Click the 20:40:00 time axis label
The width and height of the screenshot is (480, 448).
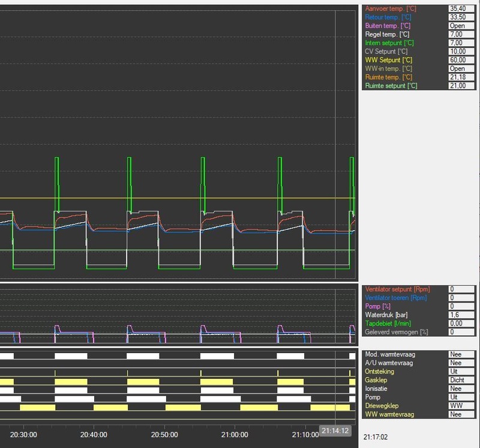(x=94, y=435)
